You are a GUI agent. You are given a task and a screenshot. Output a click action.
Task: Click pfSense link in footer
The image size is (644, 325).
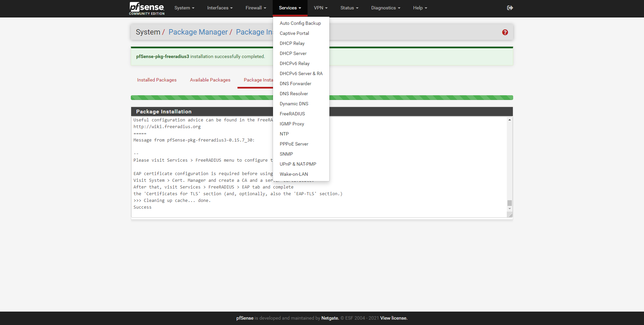[x=245, y=318]
